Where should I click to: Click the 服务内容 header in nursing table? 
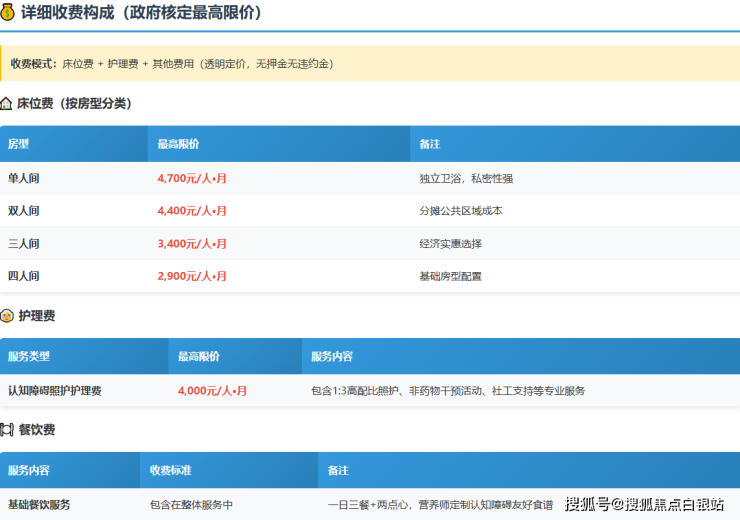(332, 356)
